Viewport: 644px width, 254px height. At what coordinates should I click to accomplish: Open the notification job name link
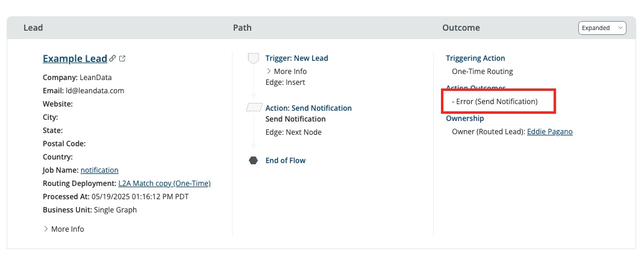tap(99, 170)
